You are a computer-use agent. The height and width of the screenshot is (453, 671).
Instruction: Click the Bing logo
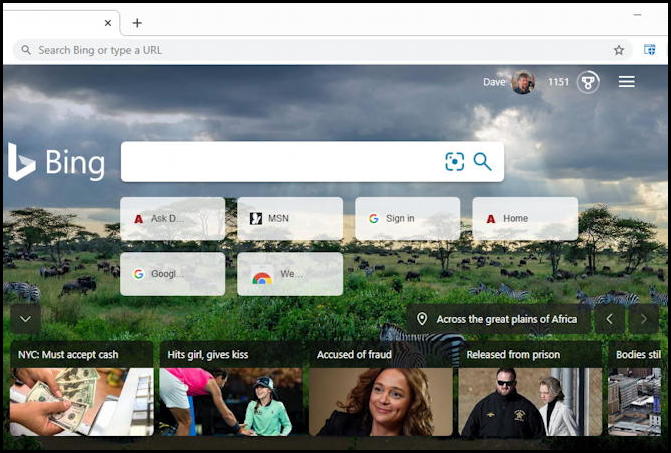coord(56,162)
